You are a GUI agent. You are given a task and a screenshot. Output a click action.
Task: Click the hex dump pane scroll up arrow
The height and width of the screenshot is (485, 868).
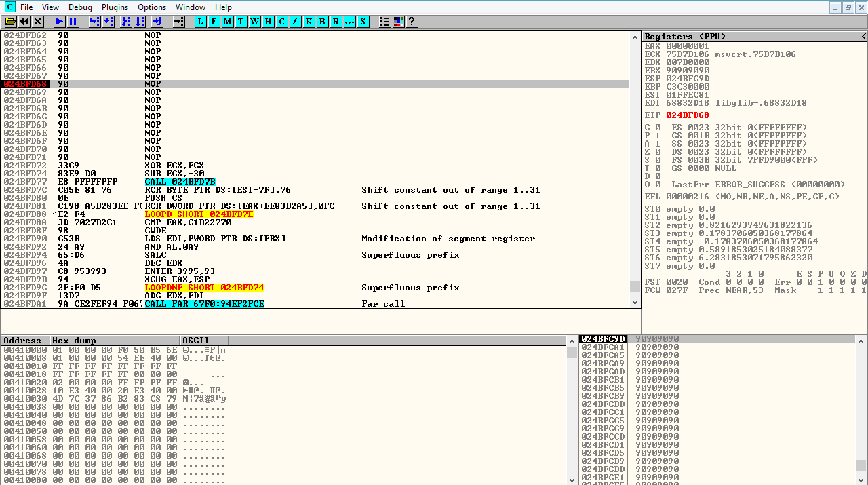(573, 341)
